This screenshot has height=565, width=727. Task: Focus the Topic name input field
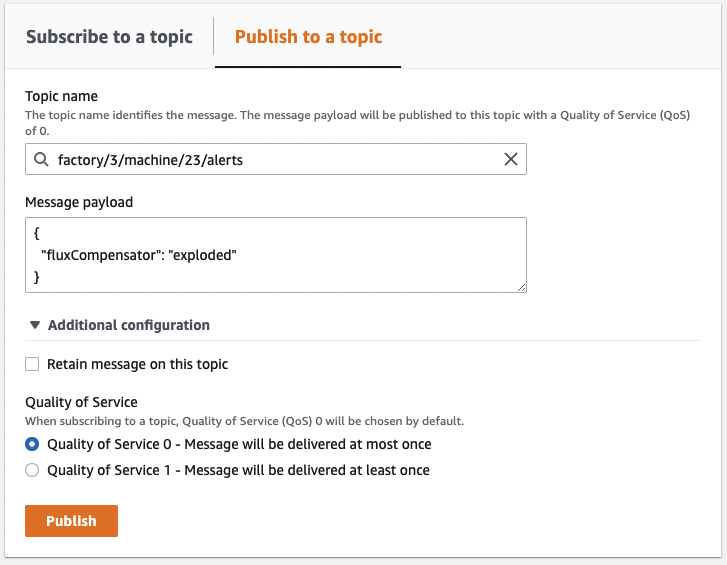pos(276,159)
